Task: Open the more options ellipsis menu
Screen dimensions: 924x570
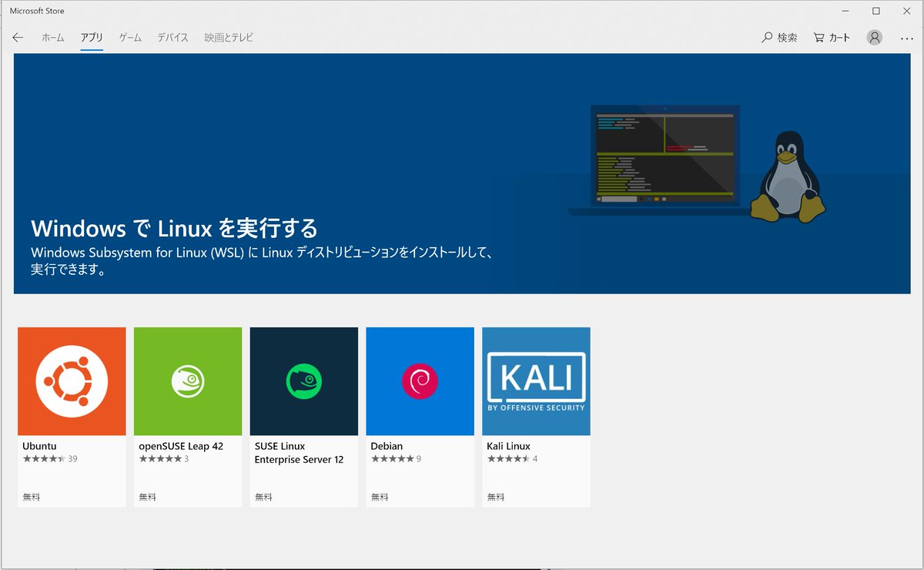Action: (x=906, y=37)
